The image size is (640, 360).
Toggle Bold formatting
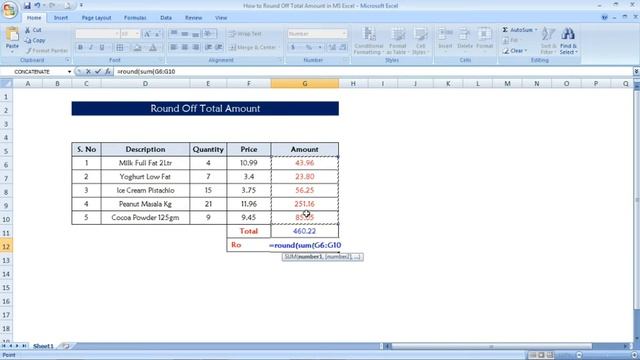(80, 48)
